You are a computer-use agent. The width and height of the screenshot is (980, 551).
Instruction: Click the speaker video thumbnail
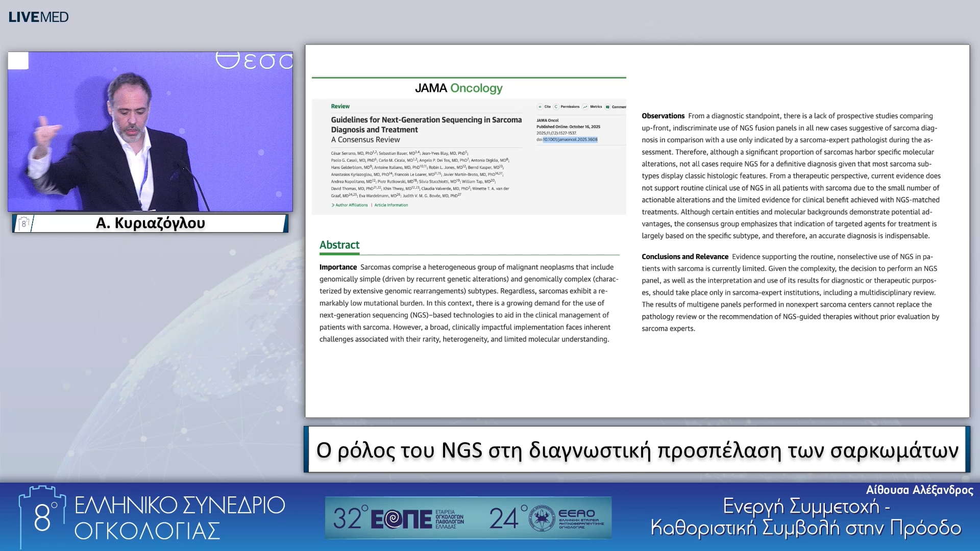pyautogui.click(x=150, y=132)
